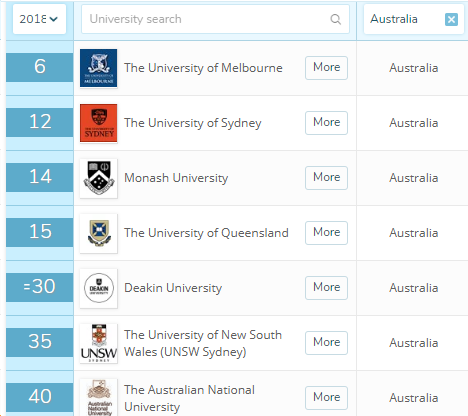468x416 pixels.
Task: Click the Australian National University logo
Action: tap(99, 397)
